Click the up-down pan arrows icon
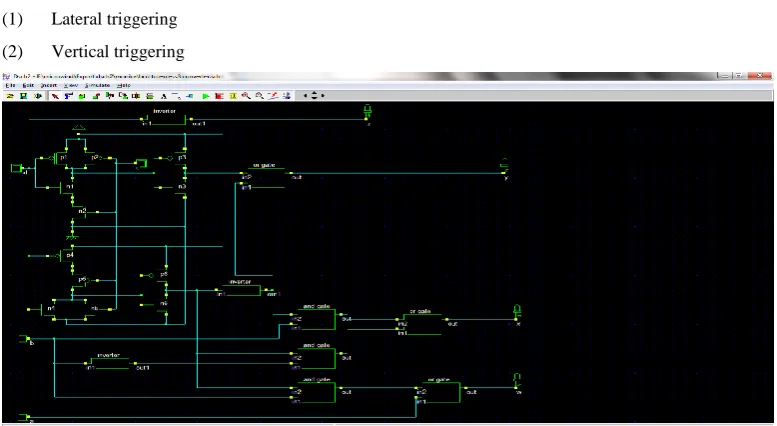777x426 pixels. [314, 96]
